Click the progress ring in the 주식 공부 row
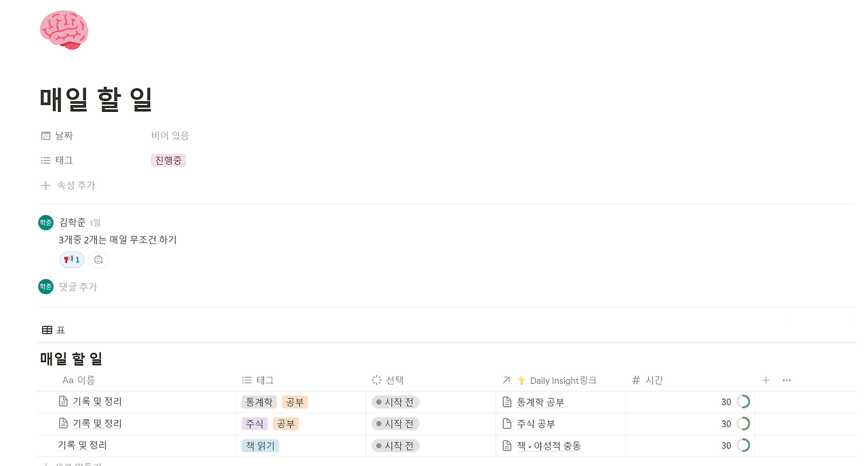 point(743,424)
